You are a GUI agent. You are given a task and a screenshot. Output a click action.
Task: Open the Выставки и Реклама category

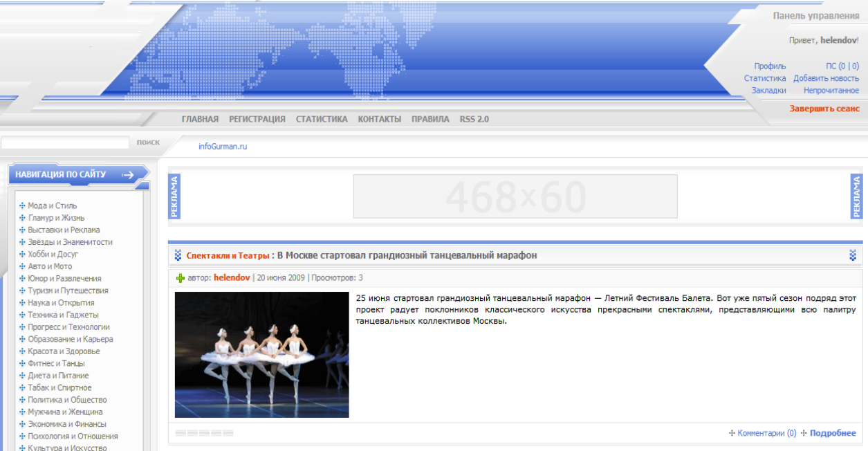pyautogui.click(x=64, y=230)
